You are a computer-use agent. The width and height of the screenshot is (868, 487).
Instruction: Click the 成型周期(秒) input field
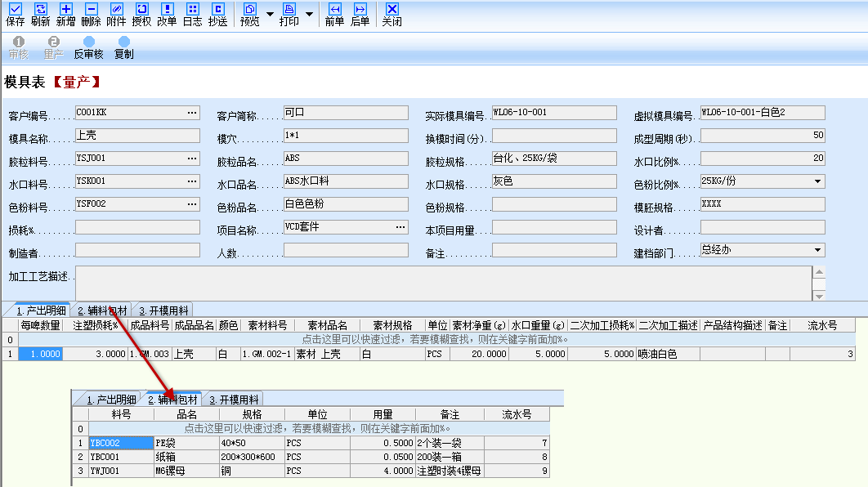[x=763, y=136]
